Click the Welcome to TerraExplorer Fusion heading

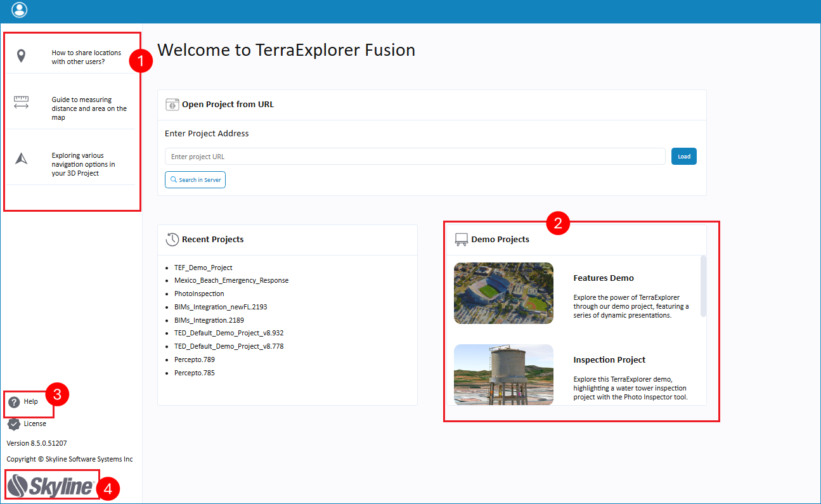click(287, 50)
